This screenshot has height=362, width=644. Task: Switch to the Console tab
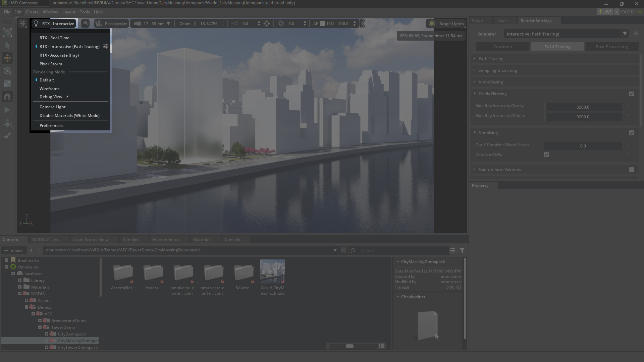pyautogui.click(x=232, y=239)
